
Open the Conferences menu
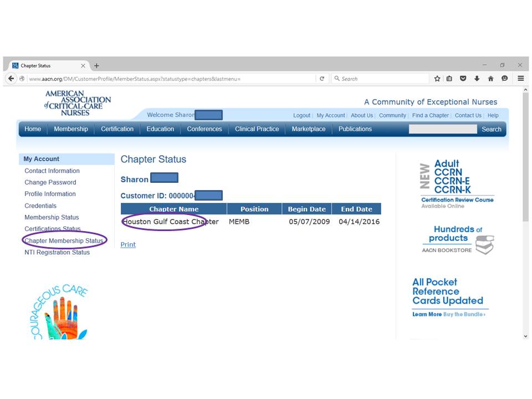[204, 129]
